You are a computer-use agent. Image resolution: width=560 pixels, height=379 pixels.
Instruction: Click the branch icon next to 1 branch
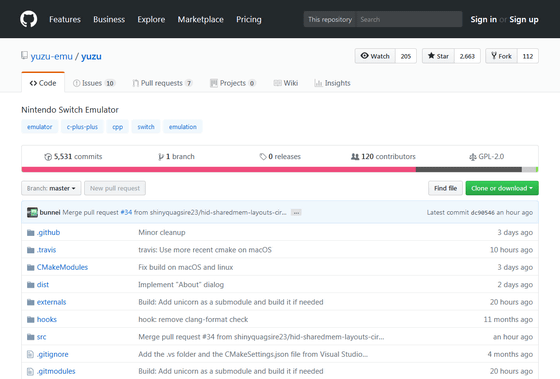161,157
